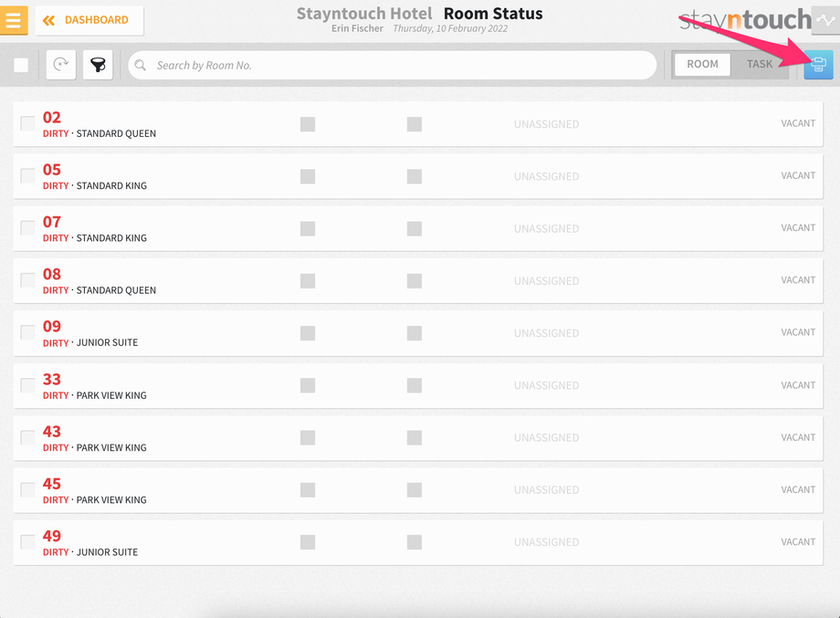The height and width of the screenshot is (618, 840).
Task: Switch to the TASK view tab
Action: coord(760,64)
